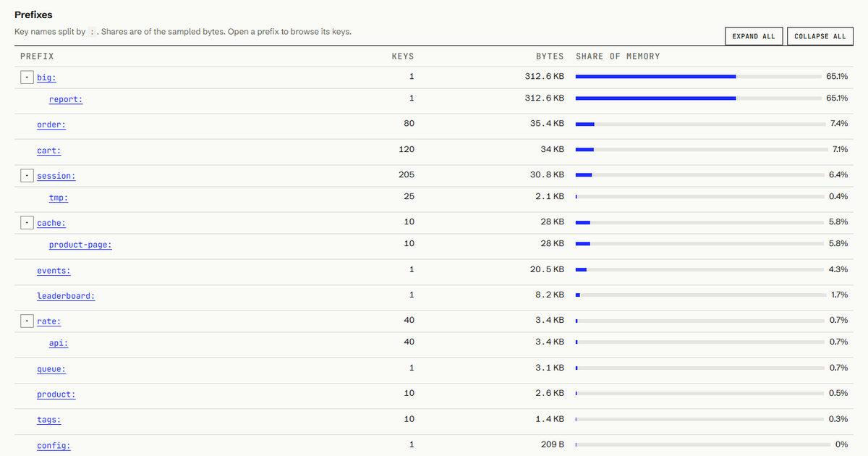Open the queue: prefix link
This screenshot has width=868, height=456.
point(51,369)
